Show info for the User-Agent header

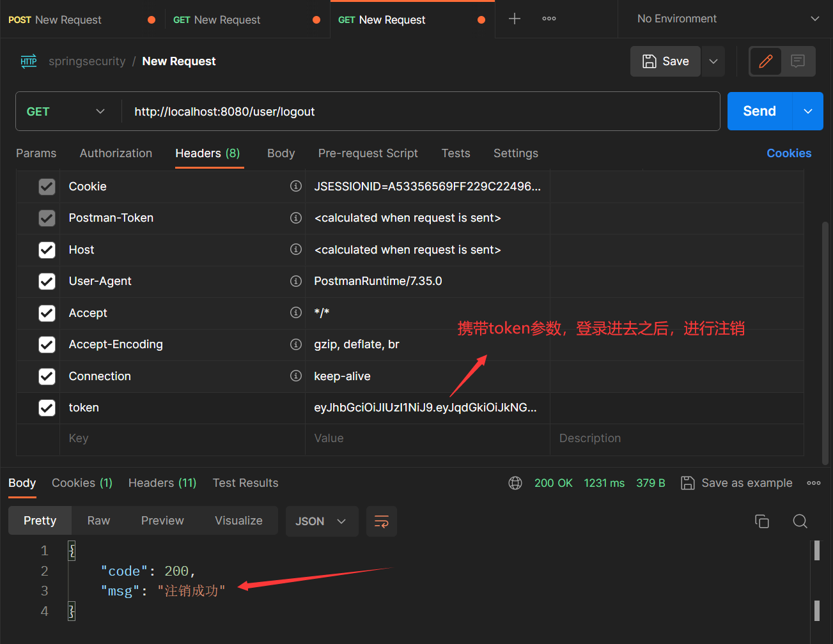296,281
